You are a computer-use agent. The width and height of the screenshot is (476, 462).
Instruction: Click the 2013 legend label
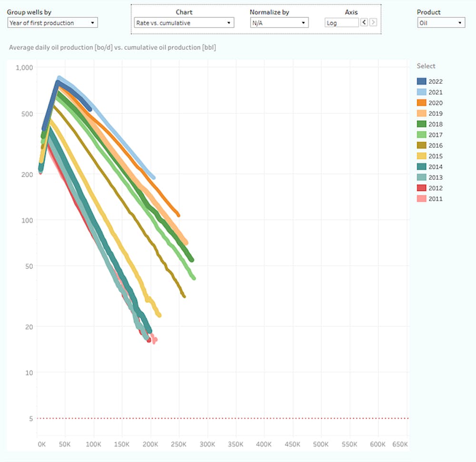pyautogui.click(x=436, y=177)
